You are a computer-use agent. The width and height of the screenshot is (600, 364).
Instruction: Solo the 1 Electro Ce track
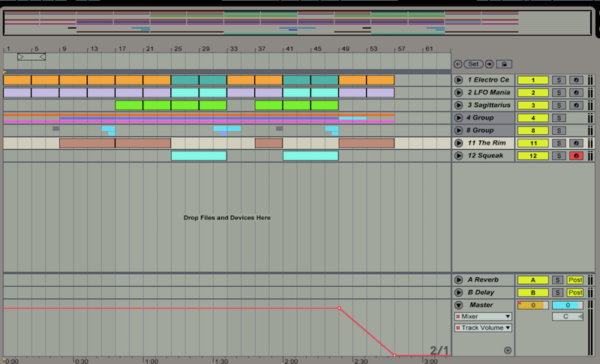559,80
